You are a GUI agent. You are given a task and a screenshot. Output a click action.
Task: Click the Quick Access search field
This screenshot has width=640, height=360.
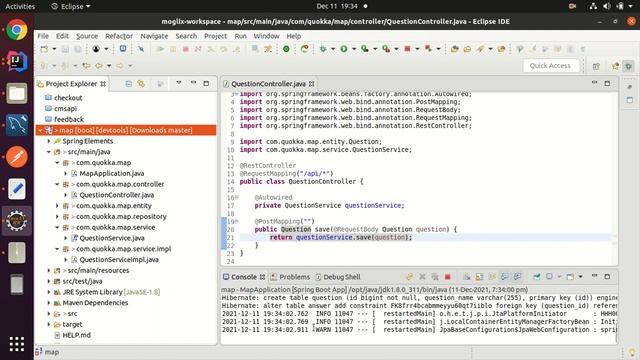pos(550,66)
